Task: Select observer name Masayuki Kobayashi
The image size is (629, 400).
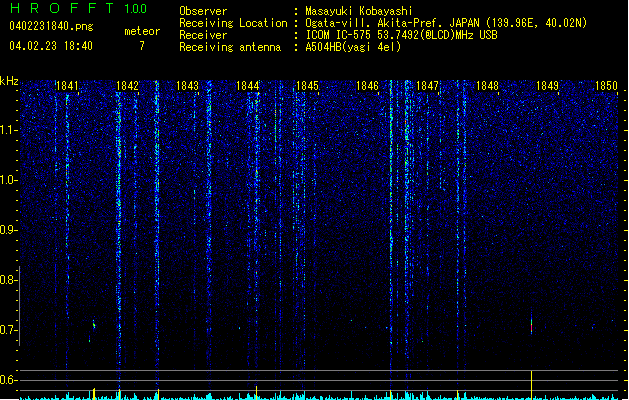Action: (x=359, y=11)
